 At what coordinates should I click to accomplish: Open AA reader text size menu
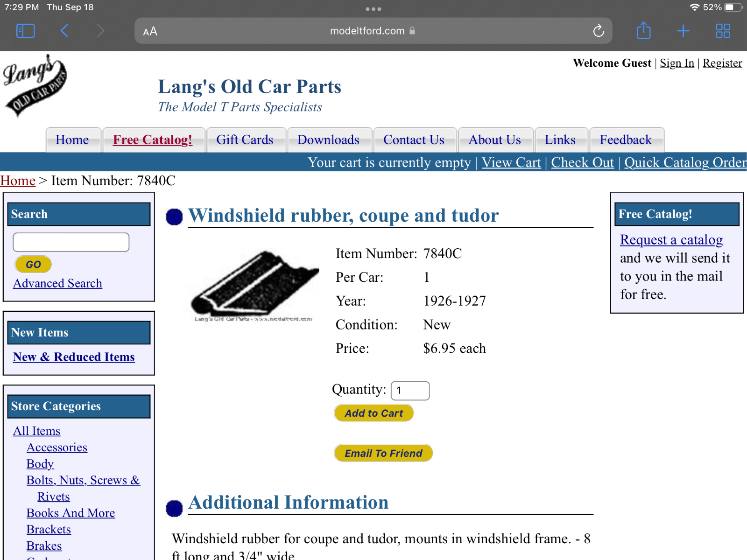[150, 31]
